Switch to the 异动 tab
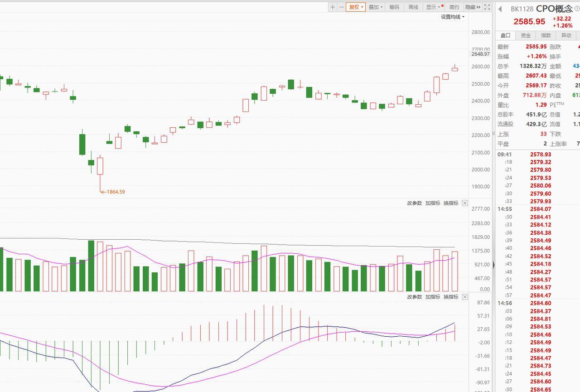 click(x=566, y=35)
